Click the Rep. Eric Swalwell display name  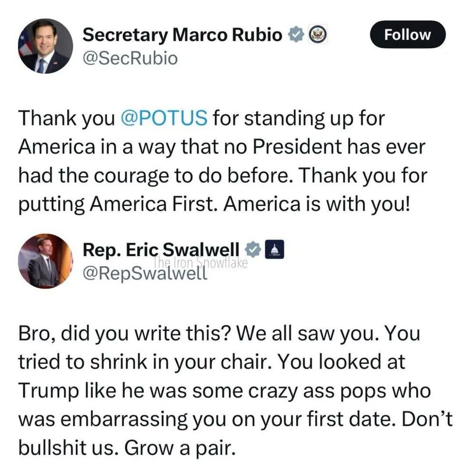point(161,249)
